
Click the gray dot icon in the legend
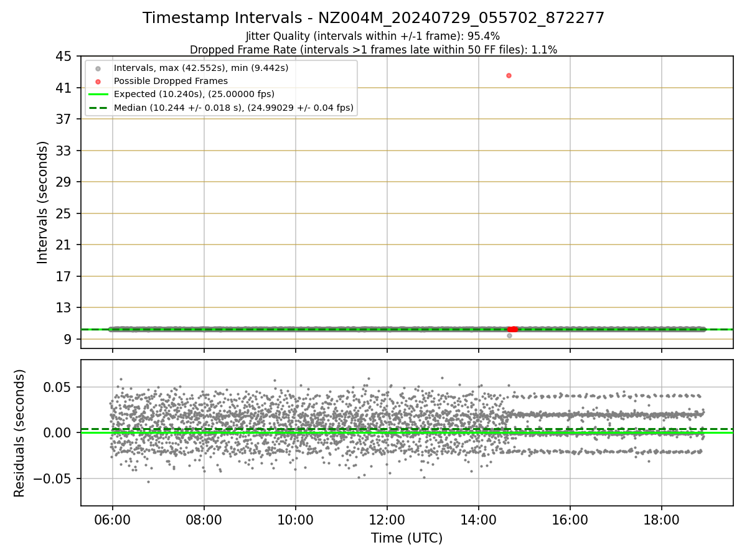tap(98, 68)
